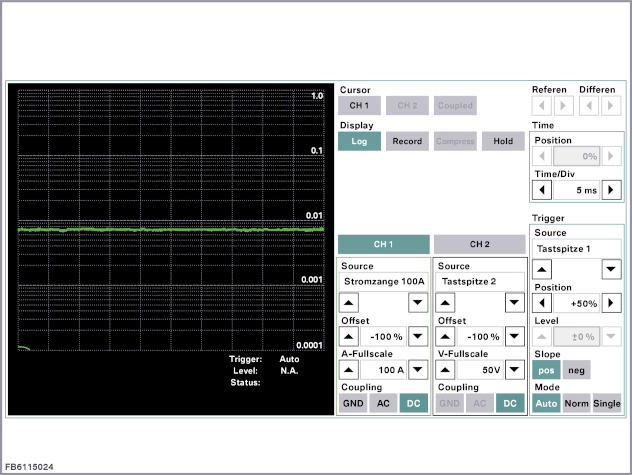Select previous CH 2 source with up arrow
632x475 pixels.
[445, 303]
